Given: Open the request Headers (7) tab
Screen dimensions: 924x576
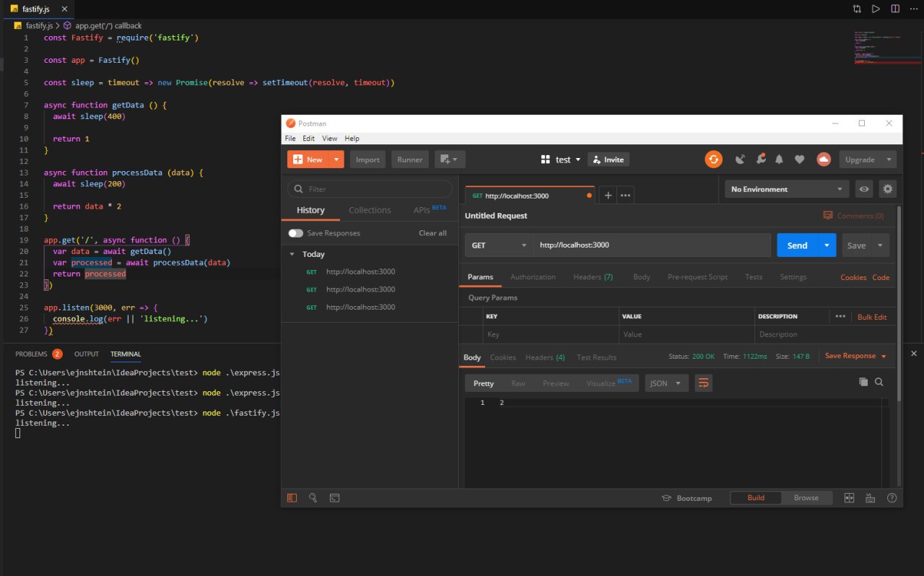Looking at the screenshot, I should pyautogui.click(x=593, y=277).
